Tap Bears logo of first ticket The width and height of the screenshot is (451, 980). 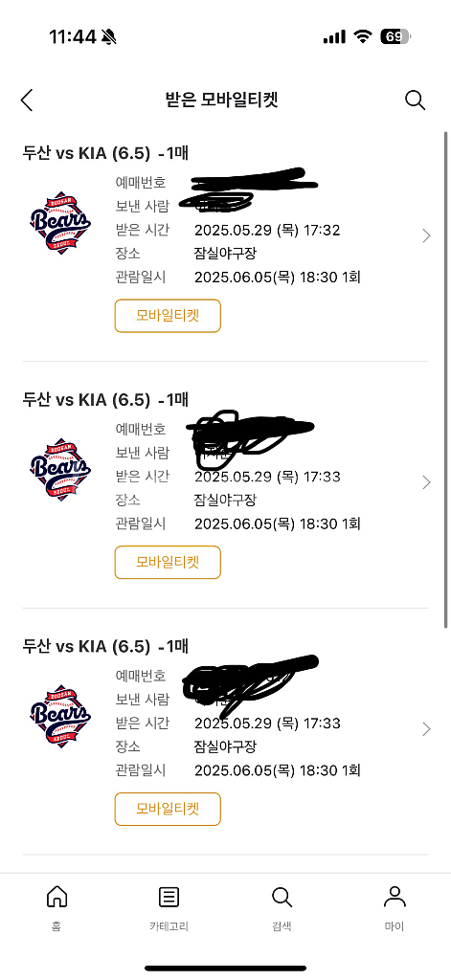tap(60, 223)
